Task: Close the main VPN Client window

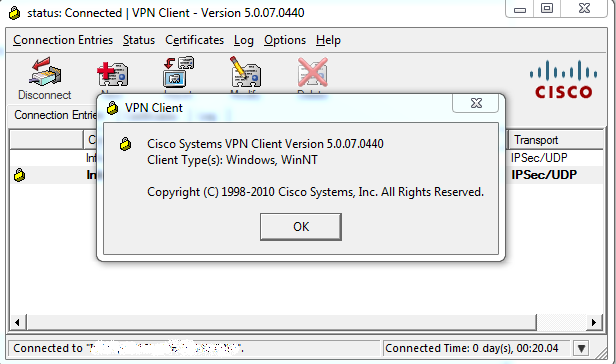Action: point(584,9)
